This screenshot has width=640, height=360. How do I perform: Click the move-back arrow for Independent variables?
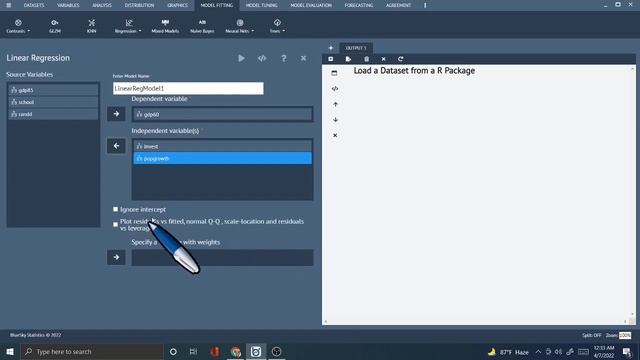click(116, 146)
